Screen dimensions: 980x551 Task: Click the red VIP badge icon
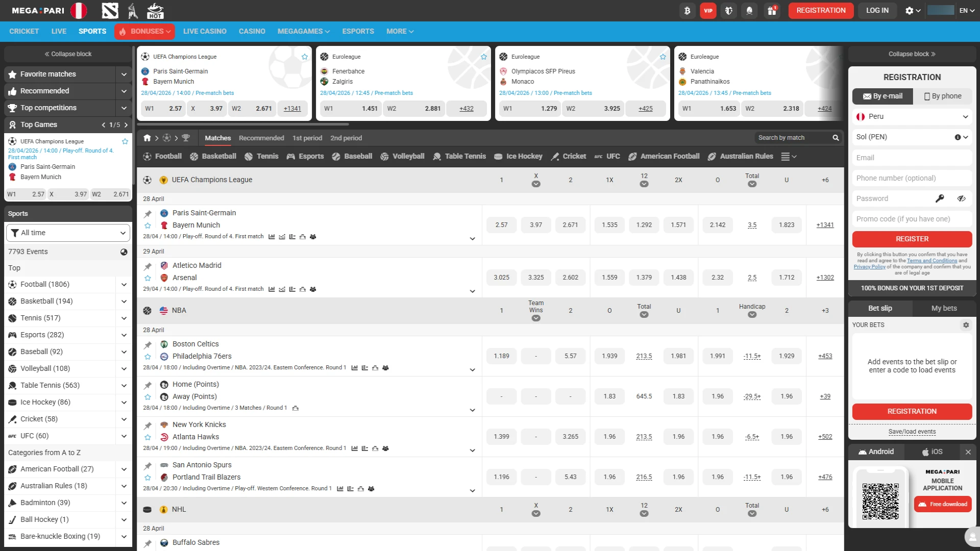708,11
